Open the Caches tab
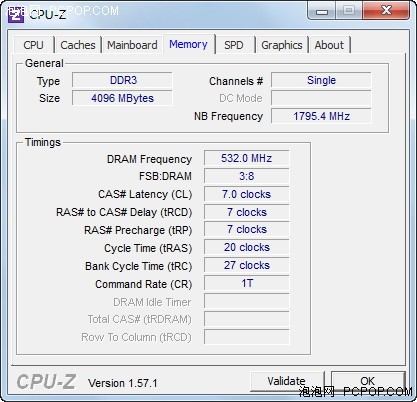The width and height of the screenshot is (417, 402). point(78,45)
